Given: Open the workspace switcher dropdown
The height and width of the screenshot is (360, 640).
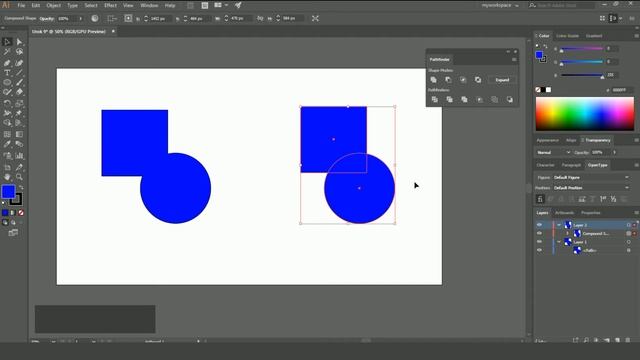Looking at the screenshot, I should click(500, 5).
